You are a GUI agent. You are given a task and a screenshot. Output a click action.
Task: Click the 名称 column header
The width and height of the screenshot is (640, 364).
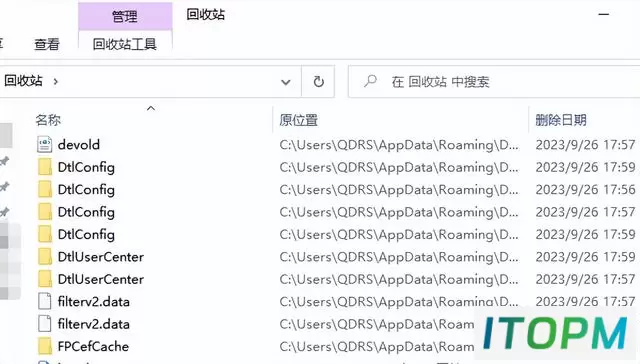[48, 120]
